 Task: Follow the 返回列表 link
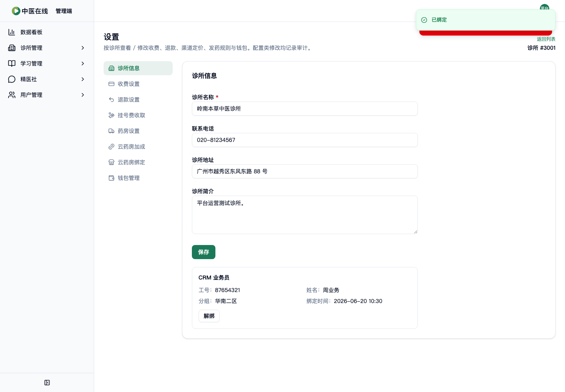click(546, 39)
